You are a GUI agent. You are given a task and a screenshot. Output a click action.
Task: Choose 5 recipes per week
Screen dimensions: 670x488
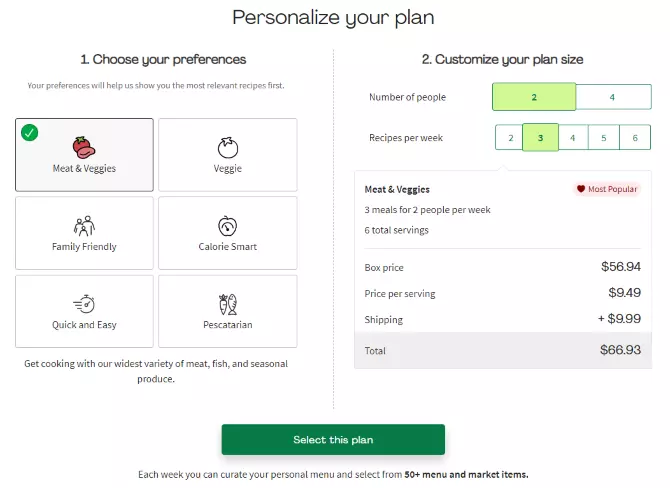coord(604,138)
